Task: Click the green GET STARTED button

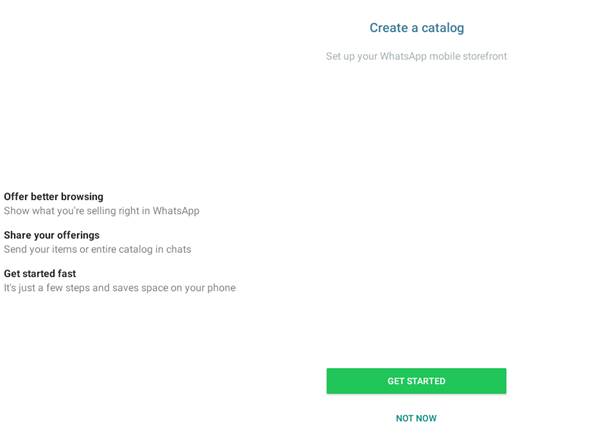Action: click(x=416, y=381)
